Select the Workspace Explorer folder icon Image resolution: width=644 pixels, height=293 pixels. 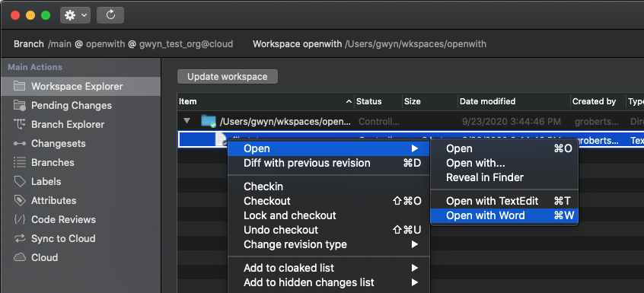(19, 86)
